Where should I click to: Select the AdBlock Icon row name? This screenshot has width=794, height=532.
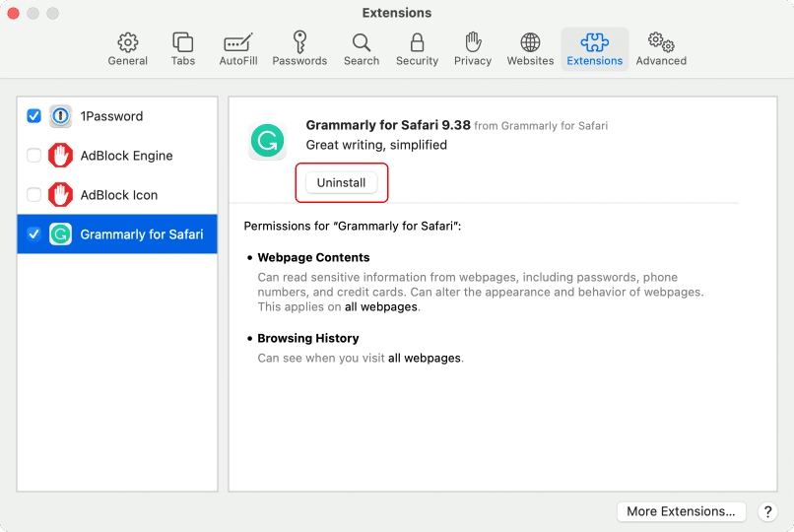tap(119, 195)
